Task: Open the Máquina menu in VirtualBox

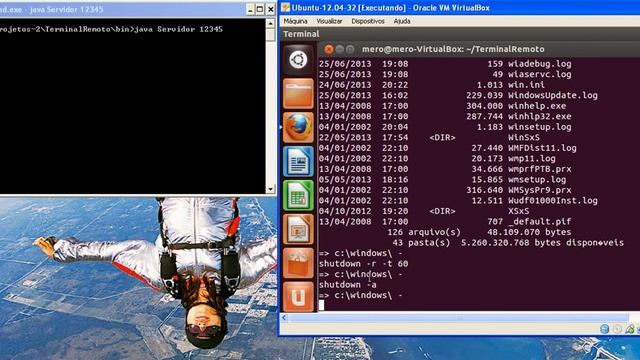Action: point(295,21)
